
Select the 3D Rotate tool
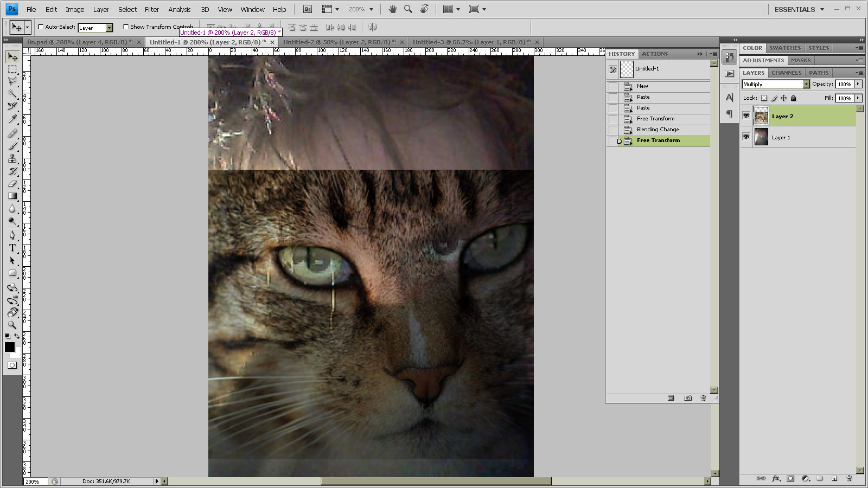[x=12, y=287]
